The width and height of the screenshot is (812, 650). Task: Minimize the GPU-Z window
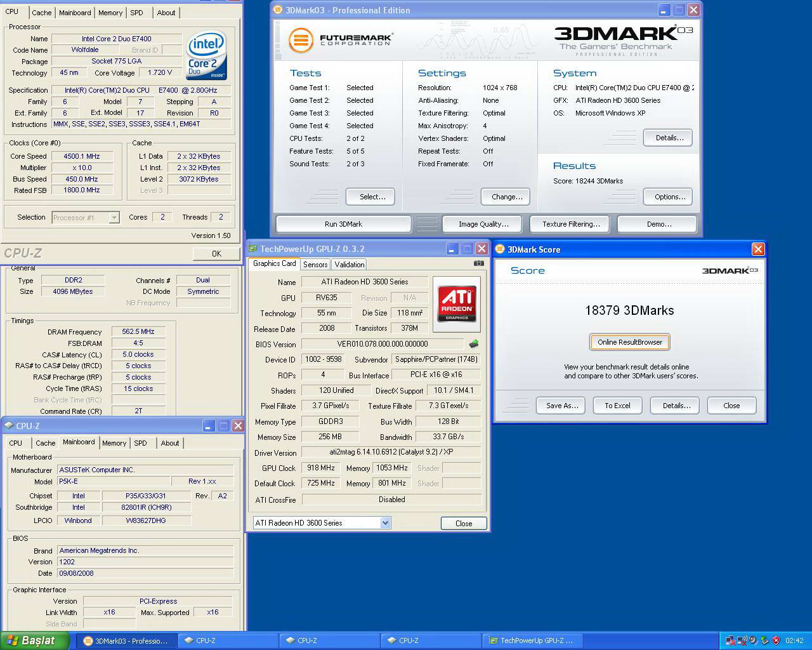452,249
